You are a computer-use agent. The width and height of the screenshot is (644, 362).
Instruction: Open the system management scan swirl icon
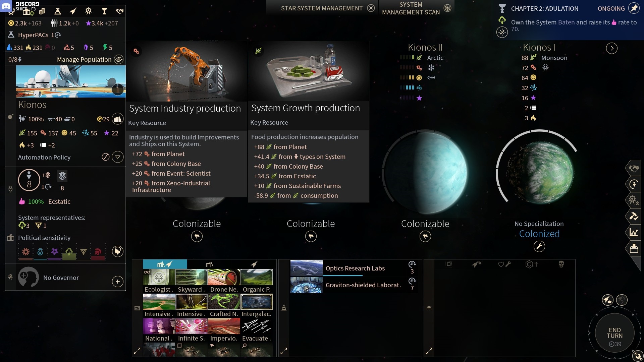(447, 8)
